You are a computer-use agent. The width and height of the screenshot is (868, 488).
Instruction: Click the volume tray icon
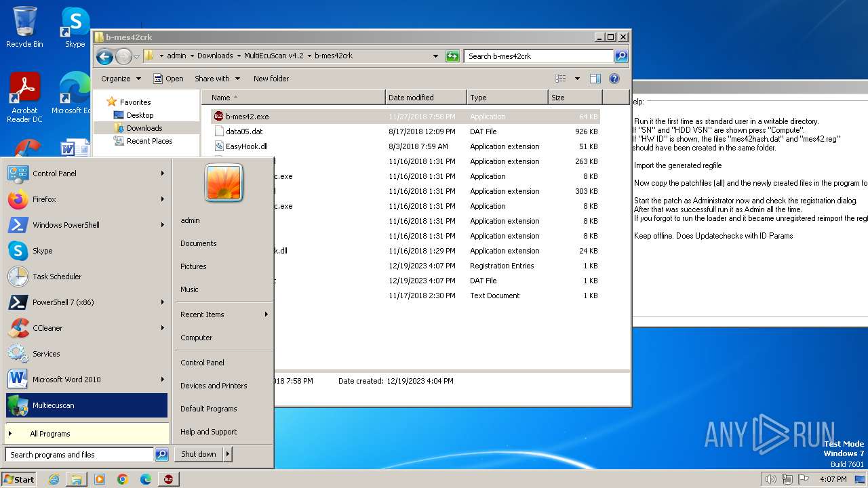pos(770,479)
